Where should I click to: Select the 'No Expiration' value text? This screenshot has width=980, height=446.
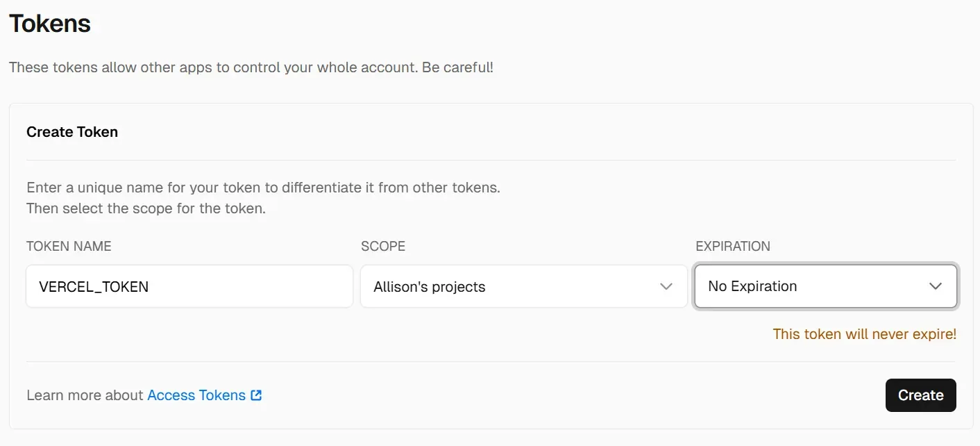(752, 286)
